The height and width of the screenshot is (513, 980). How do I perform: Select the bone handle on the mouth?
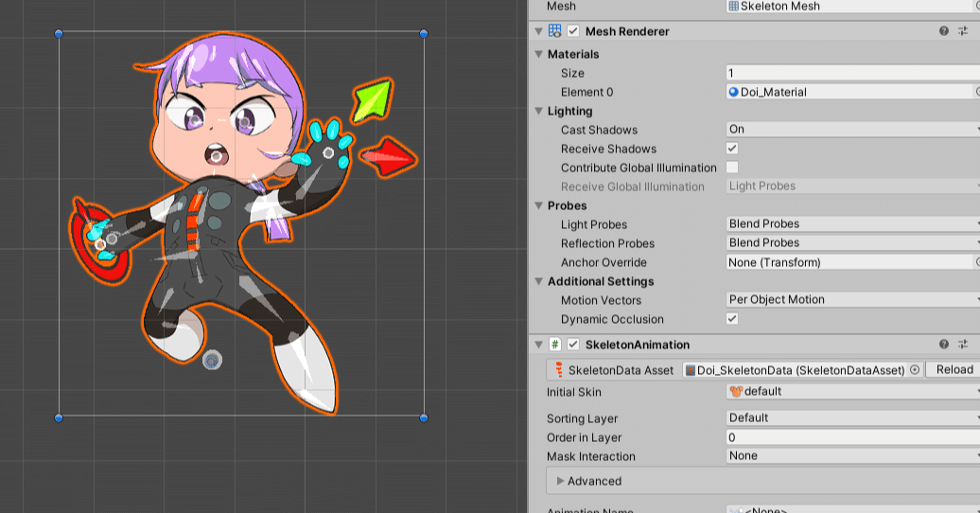coord(217,154)
